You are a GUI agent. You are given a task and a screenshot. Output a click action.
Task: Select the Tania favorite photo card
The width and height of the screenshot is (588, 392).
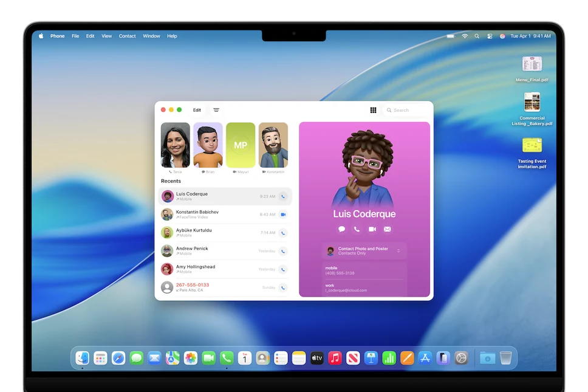click(x=175, y=145)
